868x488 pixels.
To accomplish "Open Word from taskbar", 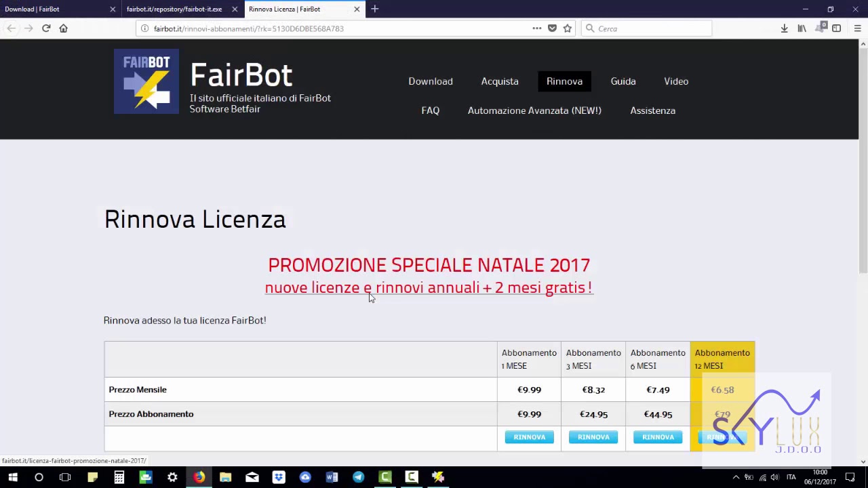I will (x=332, y=477).
